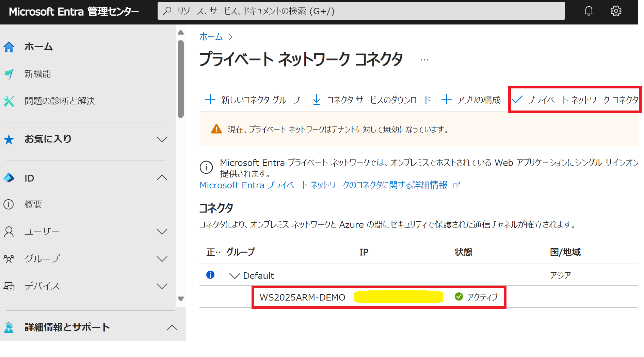Click the sidebar scrollbar down arrow

(x=181, y=299)
